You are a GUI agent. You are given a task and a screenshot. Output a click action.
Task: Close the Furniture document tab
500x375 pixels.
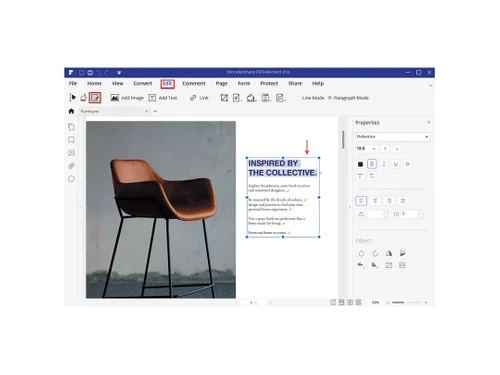pyautogui.click(x=147, y=111)
